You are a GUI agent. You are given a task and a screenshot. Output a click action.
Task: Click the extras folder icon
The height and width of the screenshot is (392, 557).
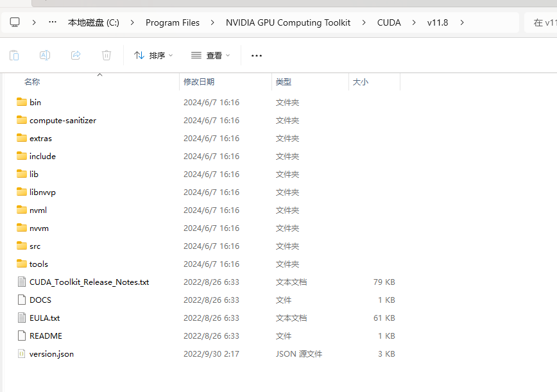[22, 138]
